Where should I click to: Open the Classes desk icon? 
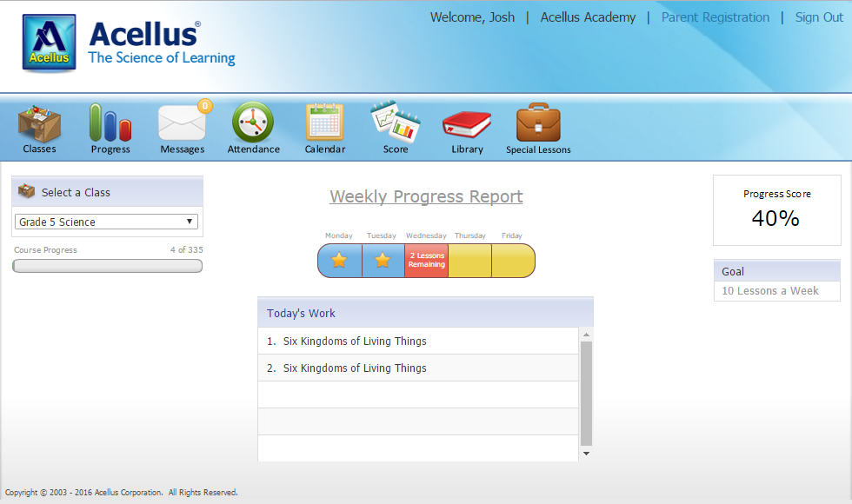39,124
